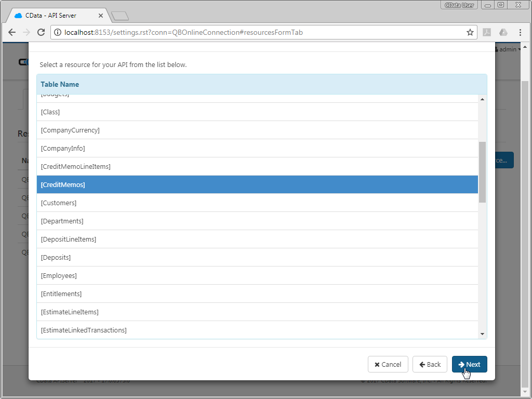Go Back to previous step

tap(430, 364)
